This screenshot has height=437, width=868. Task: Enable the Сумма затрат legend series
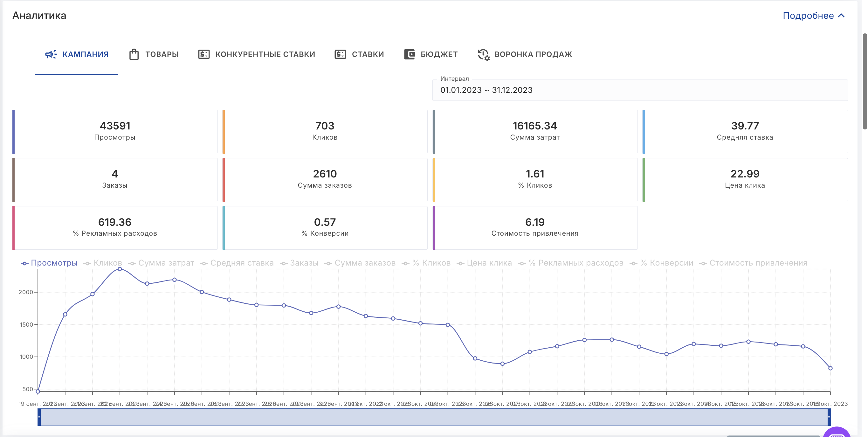tap(161, 263)
